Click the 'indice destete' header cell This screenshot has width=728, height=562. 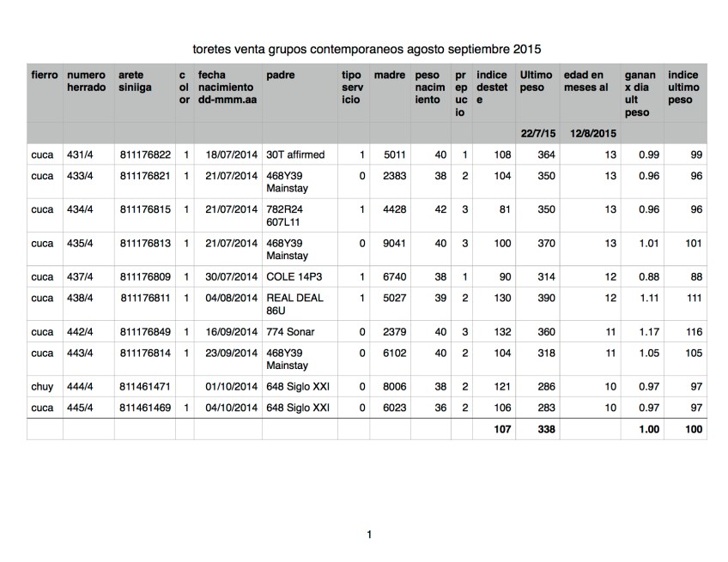point(493,88)
